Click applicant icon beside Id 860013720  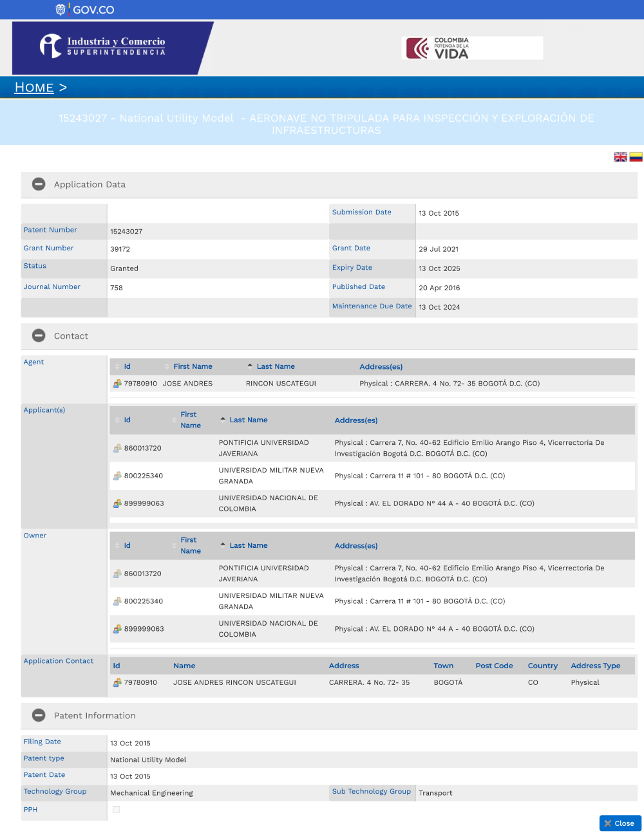tap(117, 448)
